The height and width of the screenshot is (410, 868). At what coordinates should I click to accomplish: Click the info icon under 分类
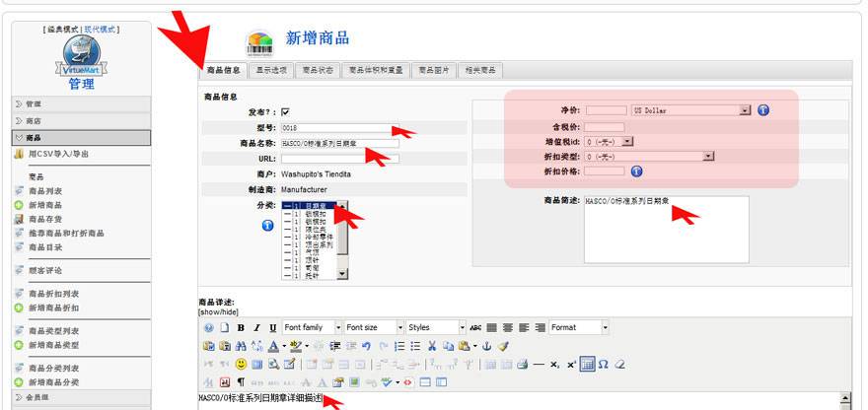click(x=268, y=225)
